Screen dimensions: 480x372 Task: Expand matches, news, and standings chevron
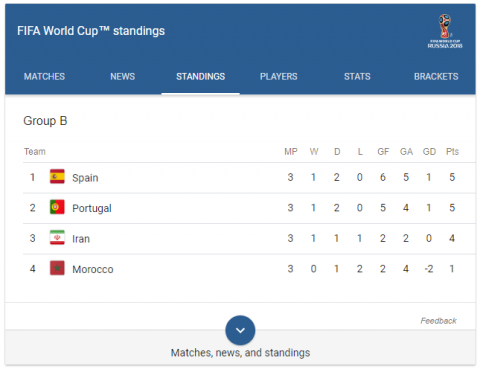[240, 330]
